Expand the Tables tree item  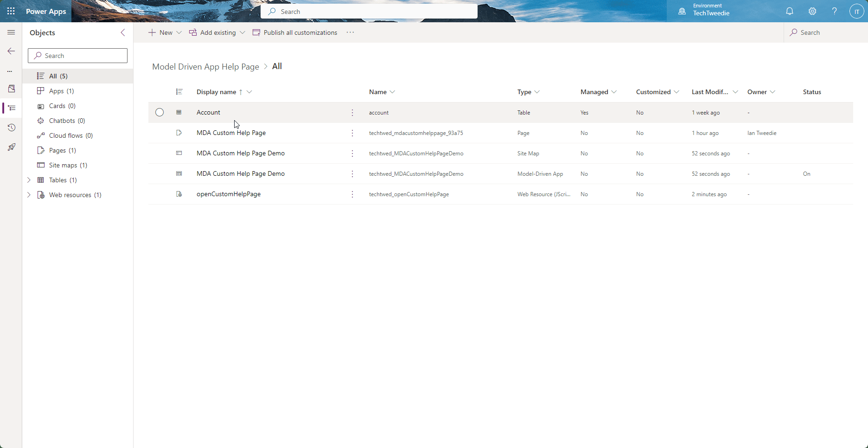tap(29, 180)
